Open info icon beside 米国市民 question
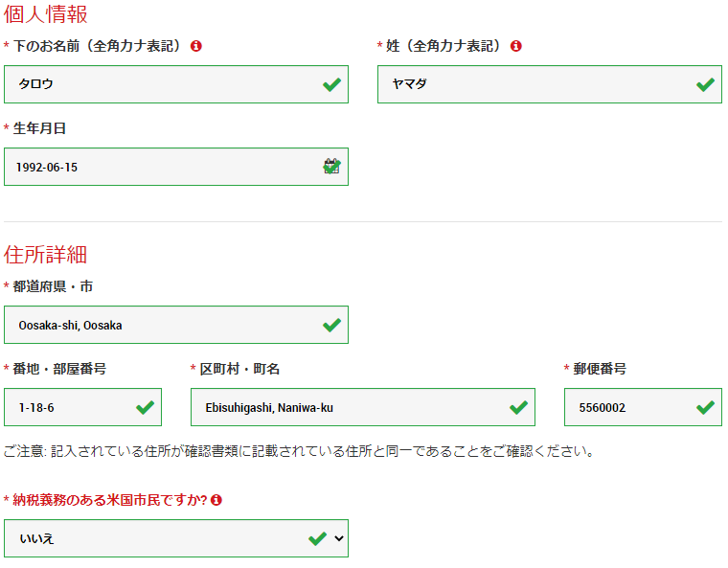This screenshot has height=568, width=728. pyautogui.click(x=216, y=500)
